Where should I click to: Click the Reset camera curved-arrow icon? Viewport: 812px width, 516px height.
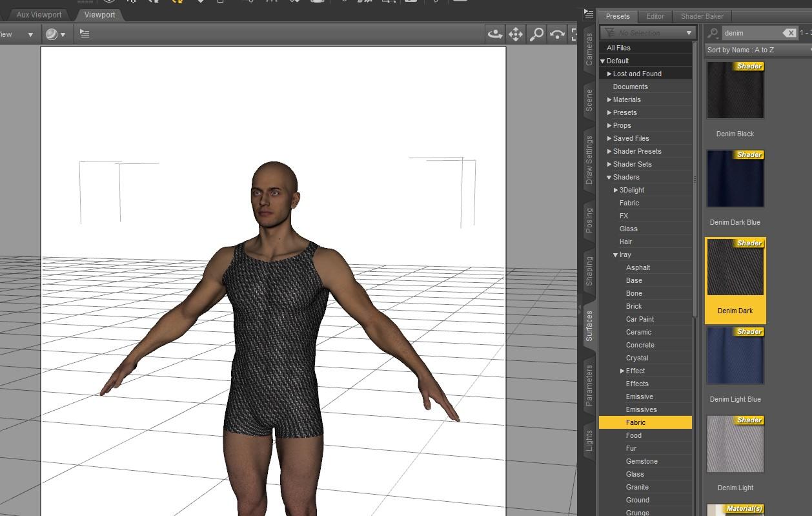(x=557, y=34)
